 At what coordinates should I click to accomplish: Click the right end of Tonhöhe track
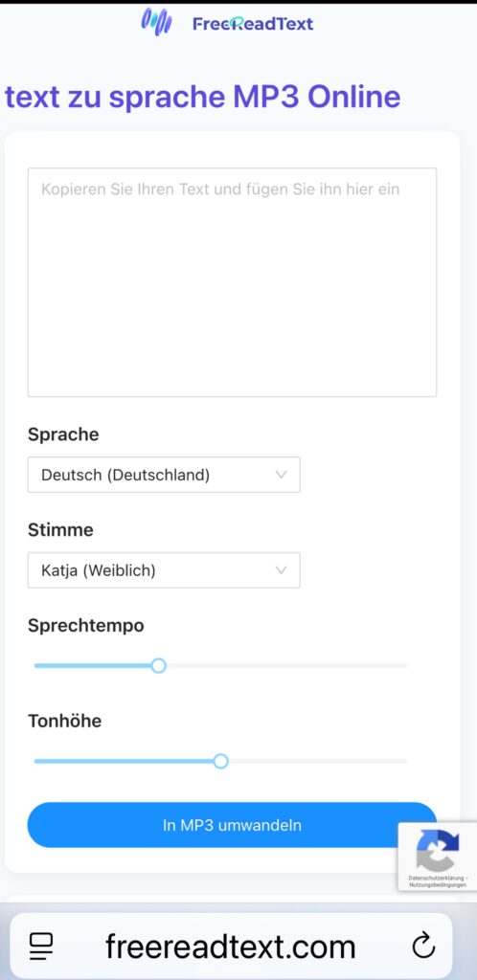[x=403, y=761]
